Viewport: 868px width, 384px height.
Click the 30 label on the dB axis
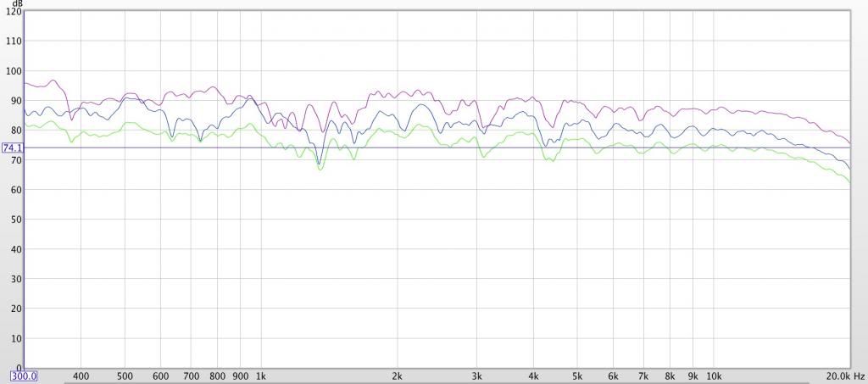pos(17,279)
